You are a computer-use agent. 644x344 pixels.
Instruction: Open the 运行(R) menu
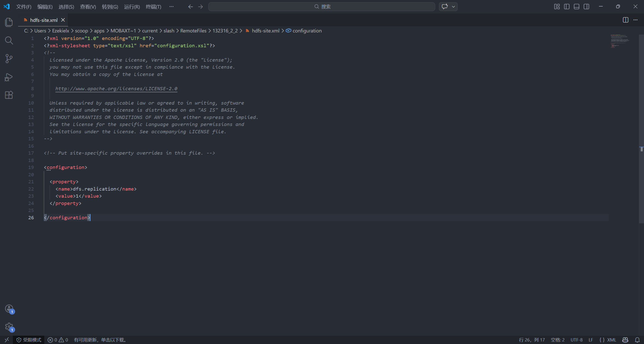132,7
